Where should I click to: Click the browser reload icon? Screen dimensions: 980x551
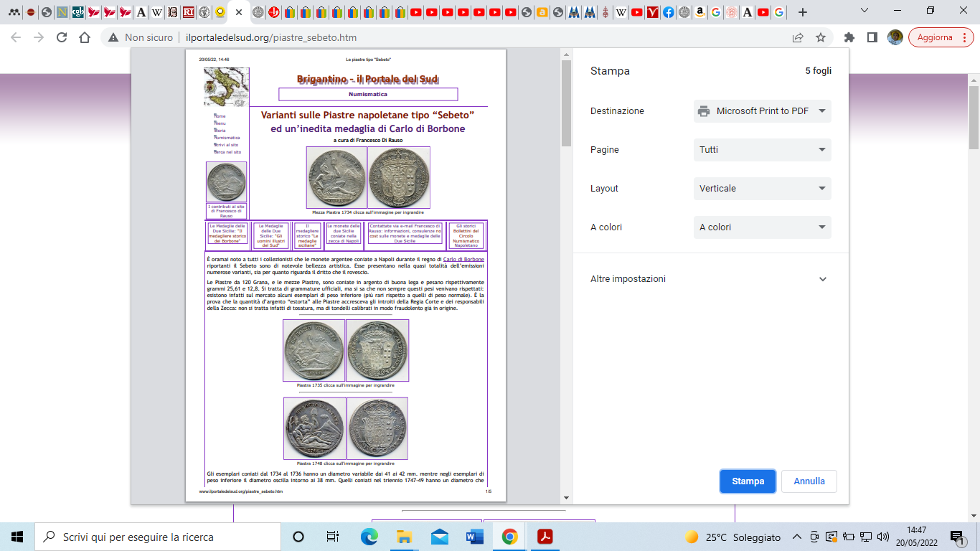click(x=62, y=37)
